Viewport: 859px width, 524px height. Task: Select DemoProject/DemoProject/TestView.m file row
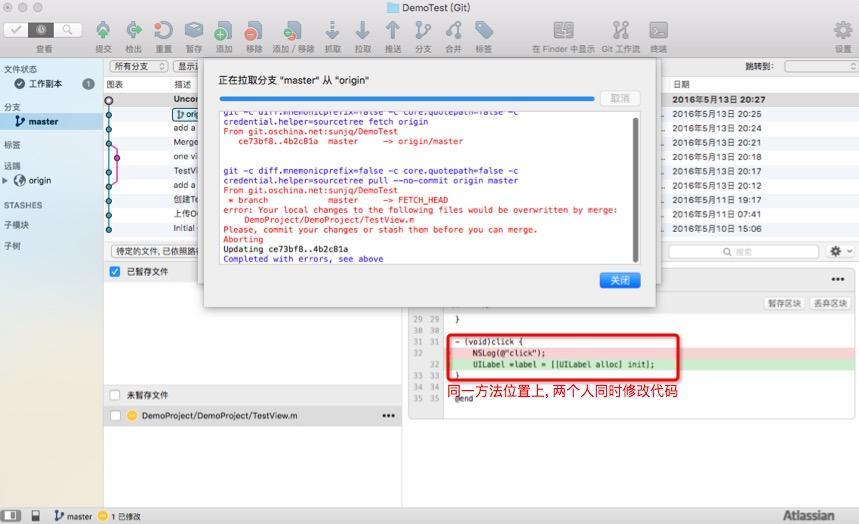coord(253,416)
